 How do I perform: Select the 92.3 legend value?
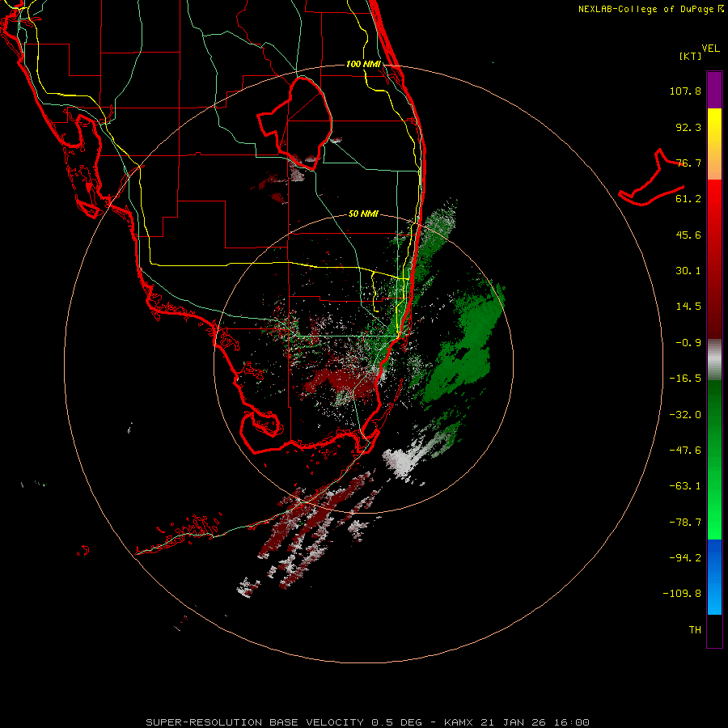(688, 127)
